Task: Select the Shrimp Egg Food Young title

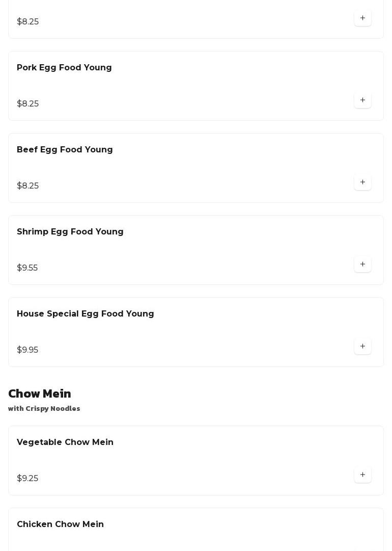Action: click(70, 232)
